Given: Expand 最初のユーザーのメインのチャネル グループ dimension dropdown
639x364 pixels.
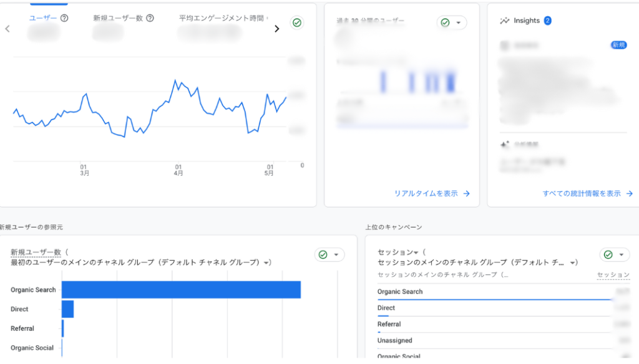Looking at the screenshot, I should point(267,262).
